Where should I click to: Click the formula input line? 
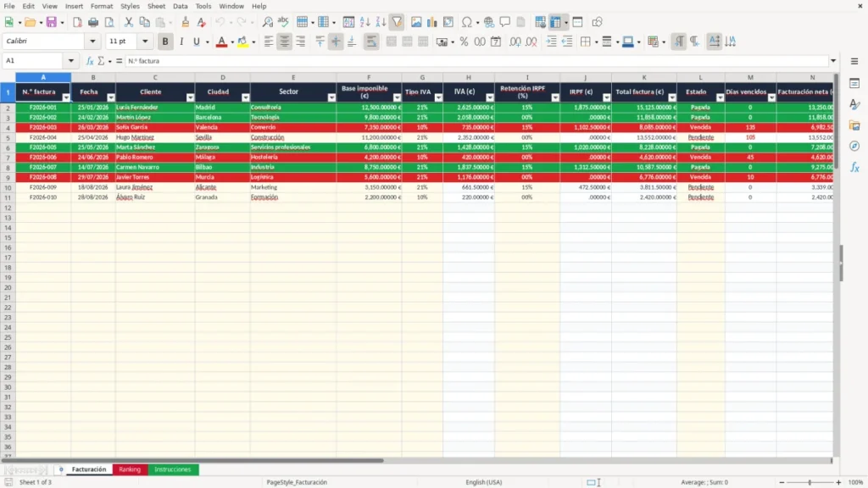click(476, 61)
